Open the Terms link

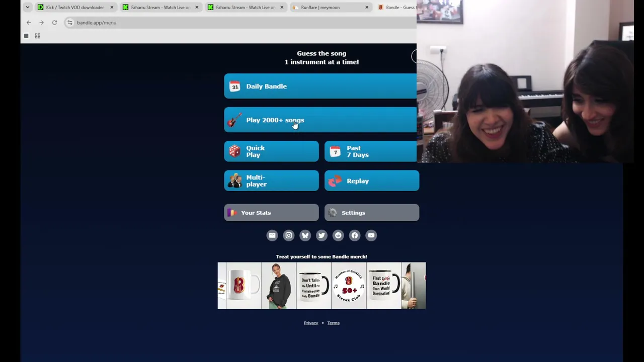pos(333,323)
